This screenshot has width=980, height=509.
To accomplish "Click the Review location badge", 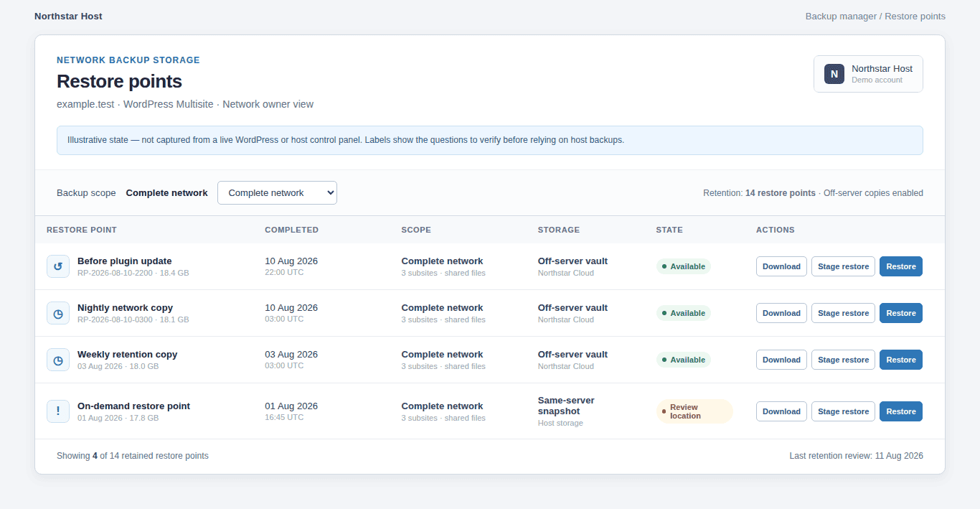I will coord(694,411).
